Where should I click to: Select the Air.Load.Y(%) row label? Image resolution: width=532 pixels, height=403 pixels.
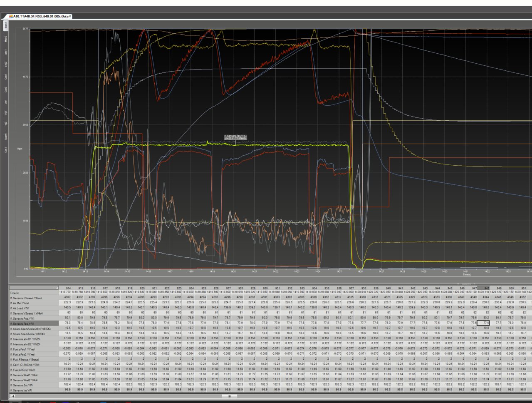click(x=34, y=308)
